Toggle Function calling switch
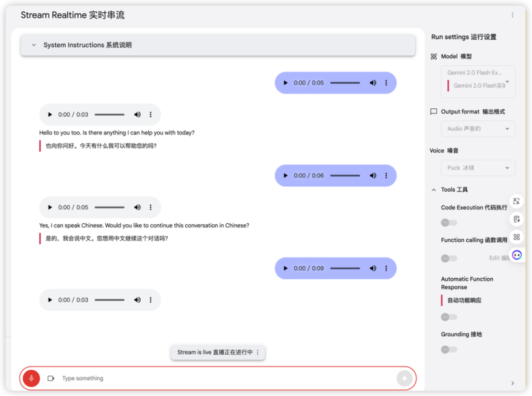This screenshot has width=532, height=396. pyautogui.click(x=449, y=259)
